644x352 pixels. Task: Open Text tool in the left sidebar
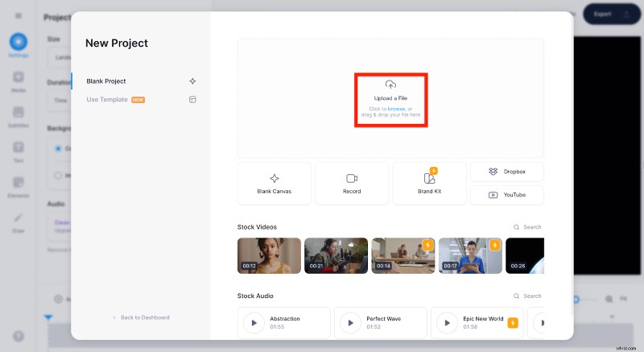coord(19,152)
